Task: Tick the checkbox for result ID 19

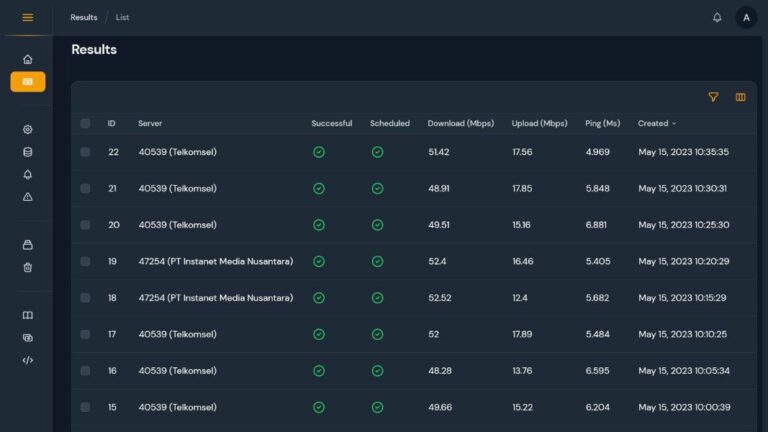Action: (x=85, y=261)
